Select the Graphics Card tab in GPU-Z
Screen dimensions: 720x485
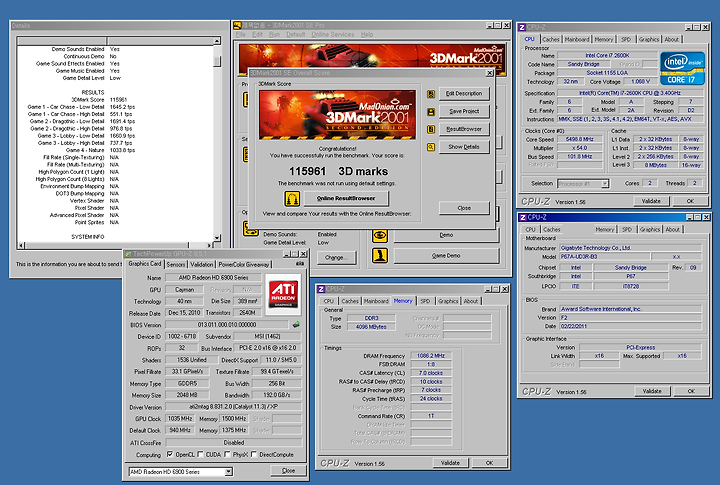tap(145, 264)
